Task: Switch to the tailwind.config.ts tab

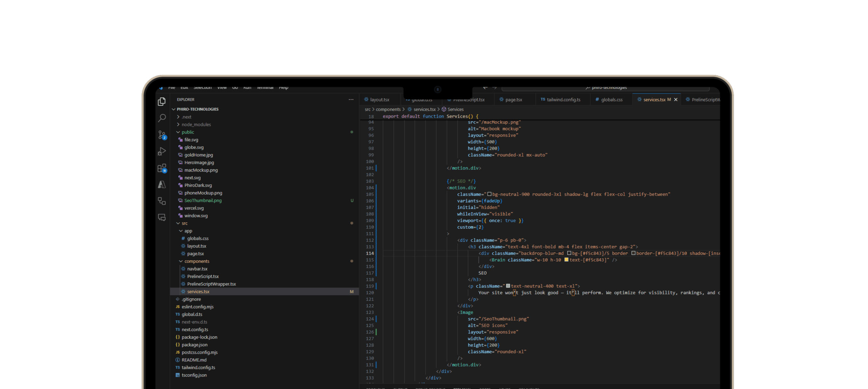Action: point(563,100)
